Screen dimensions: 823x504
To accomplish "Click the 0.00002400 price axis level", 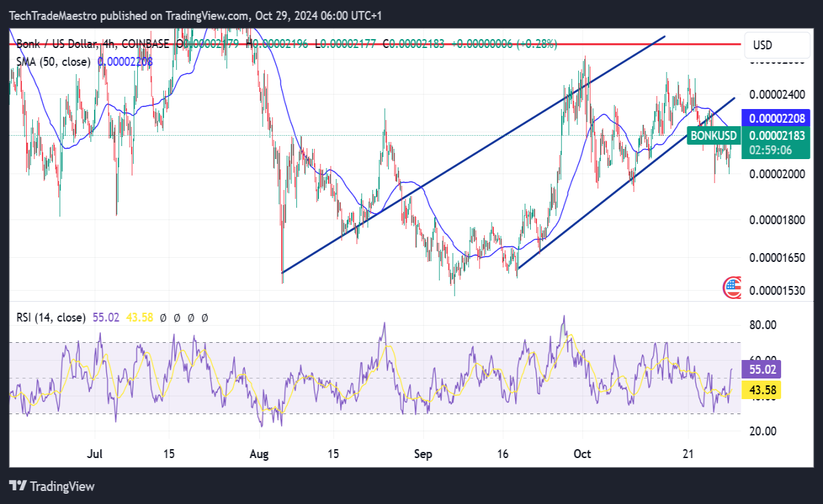I will (x=777, y=93).
